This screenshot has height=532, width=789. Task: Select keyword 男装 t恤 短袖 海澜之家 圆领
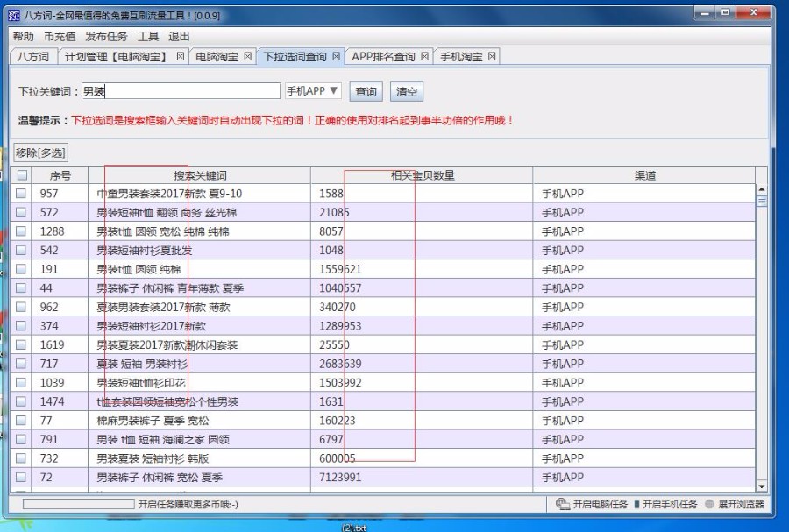click(x=163, y=439)
